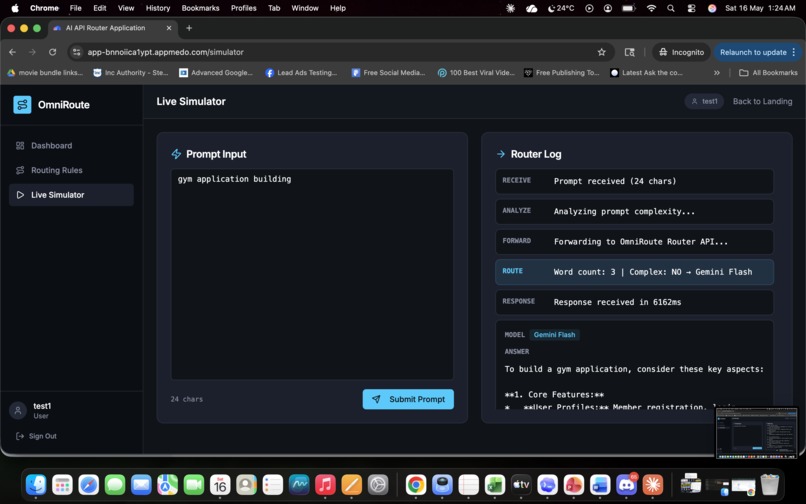Click the test1 user badge in header
The height and width of the screenshot is (504, 806).
[x=704, y=101]
